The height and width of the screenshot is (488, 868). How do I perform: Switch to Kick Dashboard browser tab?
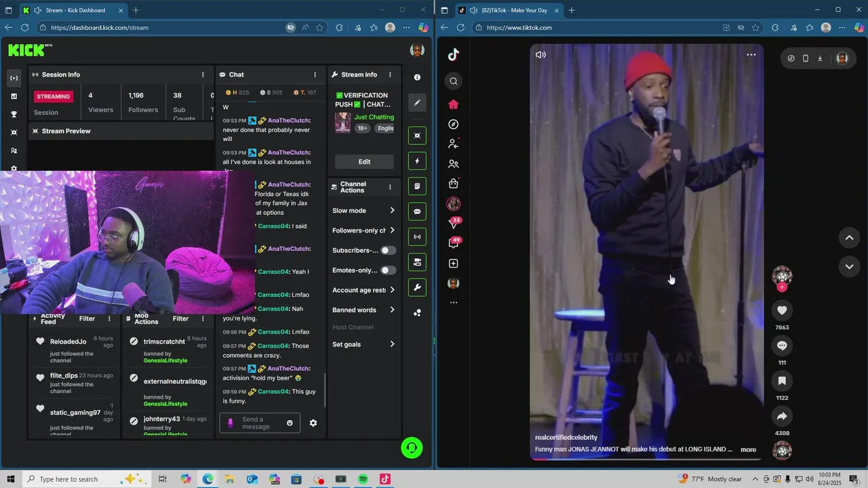pos(73,10)
